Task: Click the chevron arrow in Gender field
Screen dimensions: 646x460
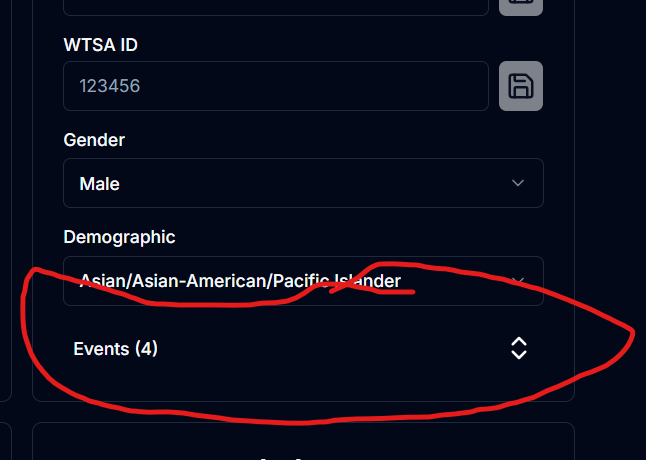Action: [x=517, y=183]
